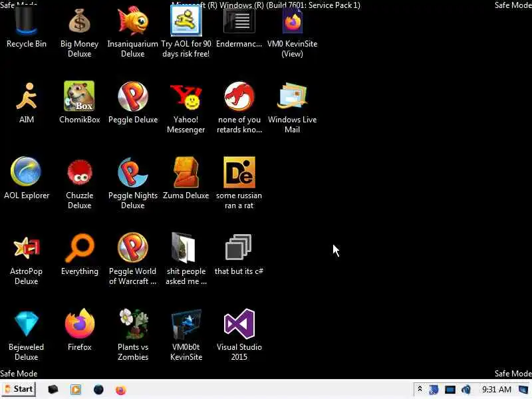532x399 pixels.
Task: Select the AstroPop Deluxe icon
Action: tap(26, 247)
